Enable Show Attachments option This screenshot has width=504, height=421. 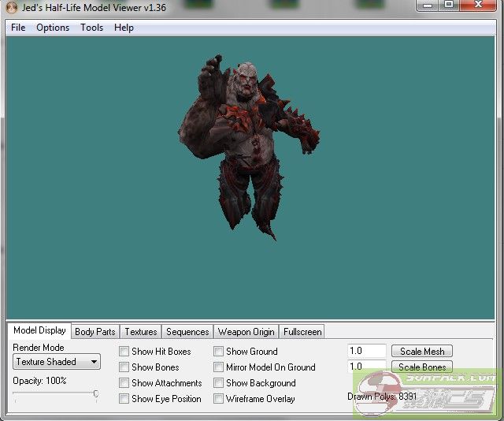(x=124, y=383)
